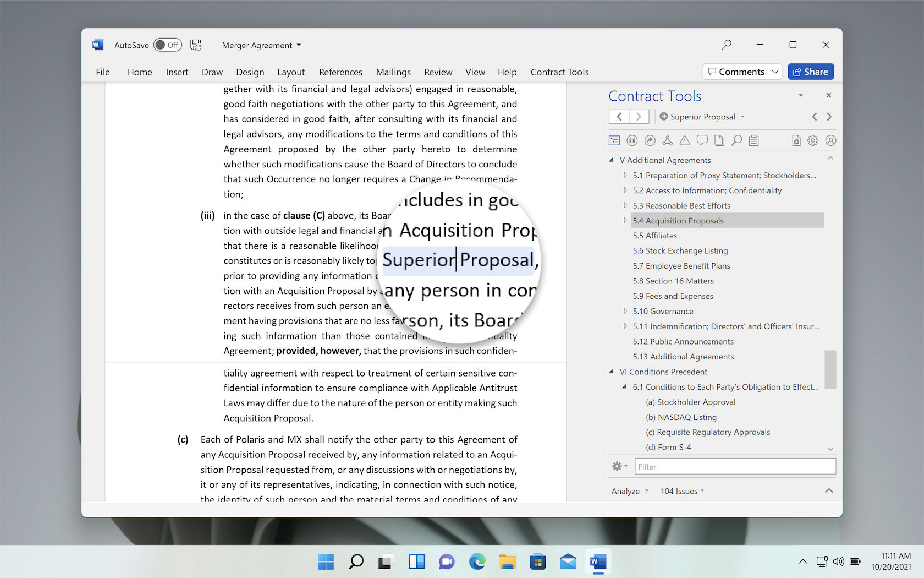
Task: Jump to previous occurrence of Superior Proposal
Action: pos(815,117)
